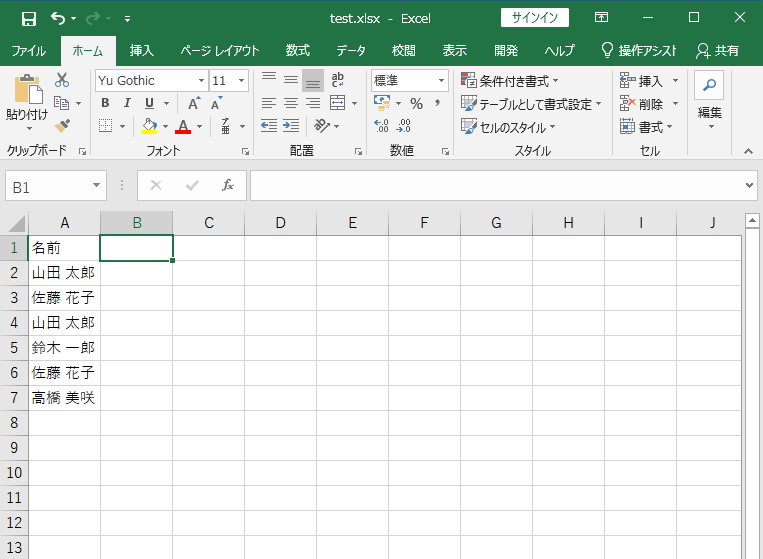Save the workbook with the floppy icon
Viewport: 763px width, 559px height.
click(x=29, y=19)
